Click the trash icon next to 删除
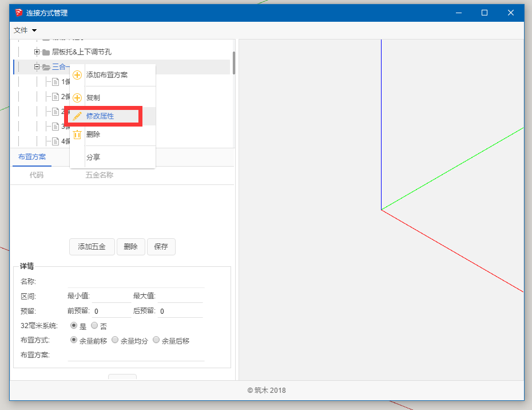This screenshot has height=410, width=532. [x=77, y=135]
